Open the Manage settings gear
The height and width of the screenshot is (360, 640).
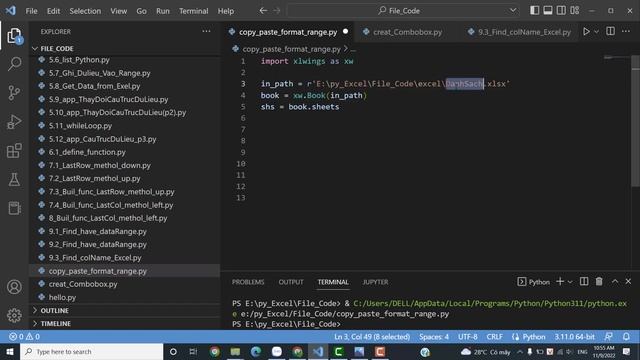click(x=14, y=315)
